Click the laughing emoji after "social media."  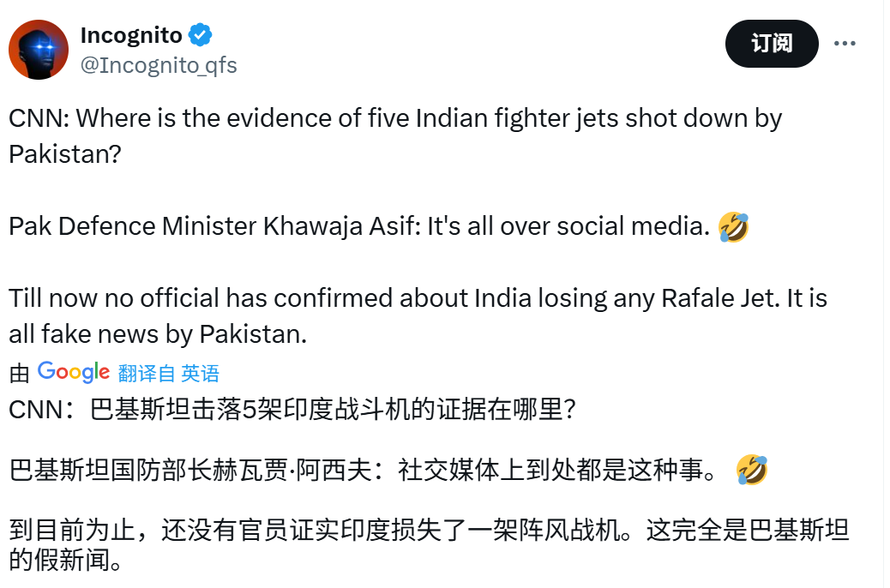coord(733,227)
